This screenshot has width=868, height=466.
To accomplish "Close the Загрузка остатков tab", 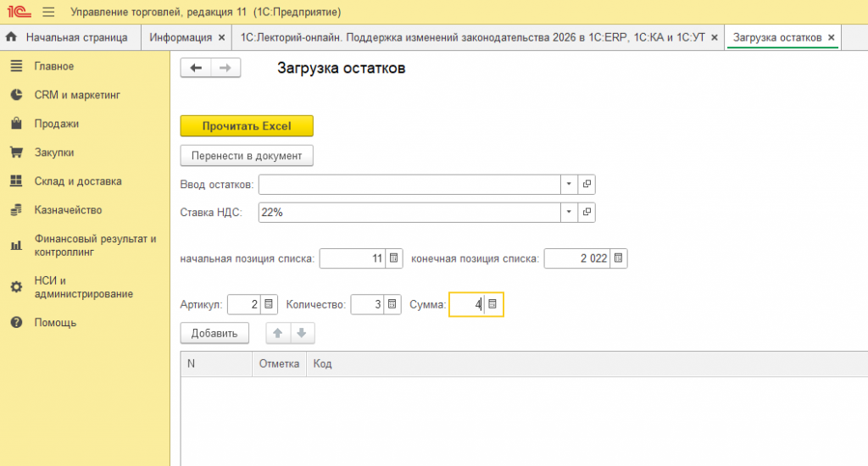I will 831,37.
